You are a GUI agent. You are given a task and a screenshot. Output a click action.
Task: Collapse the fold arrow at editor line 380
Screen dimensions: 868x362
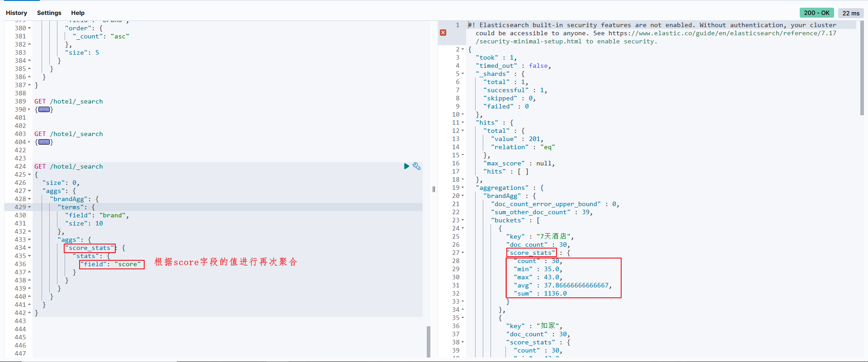[x=29, y=28]
